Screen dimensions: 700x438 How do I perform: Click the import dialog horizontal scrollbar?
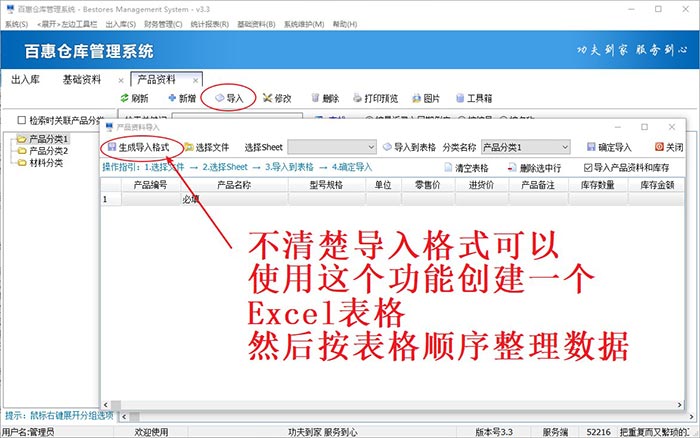(393, 405)
